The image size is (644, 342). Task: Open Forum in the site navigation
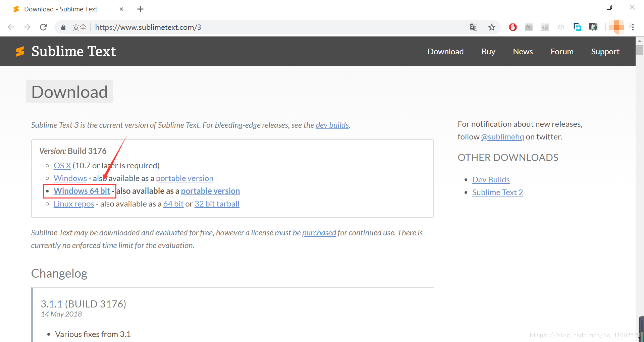[562, 52]
